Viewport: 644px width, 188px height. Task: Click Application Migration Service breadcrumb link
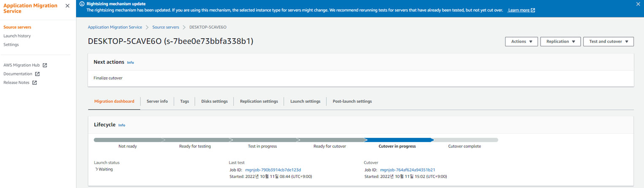(x=115, y=27)
